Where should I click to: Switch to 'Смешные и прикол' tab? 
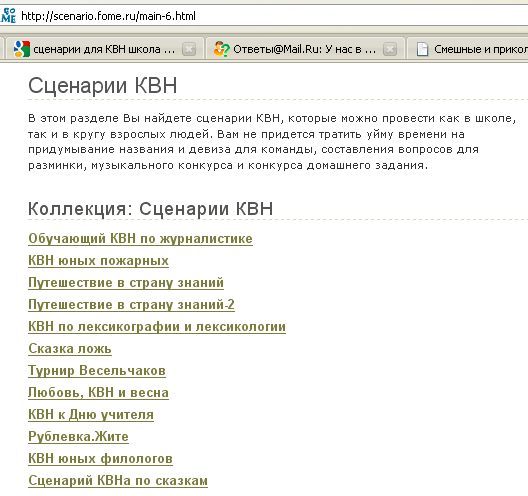[x=467, y=49]
